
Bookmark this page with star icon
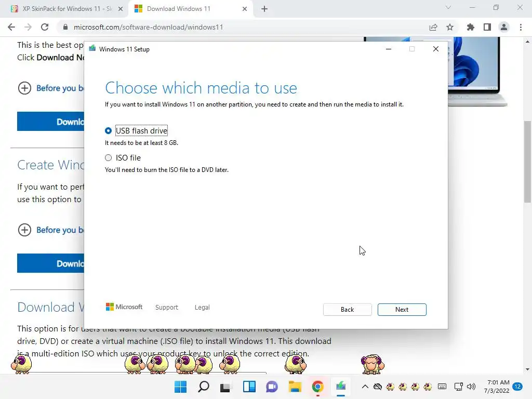[x=450, y=27]
